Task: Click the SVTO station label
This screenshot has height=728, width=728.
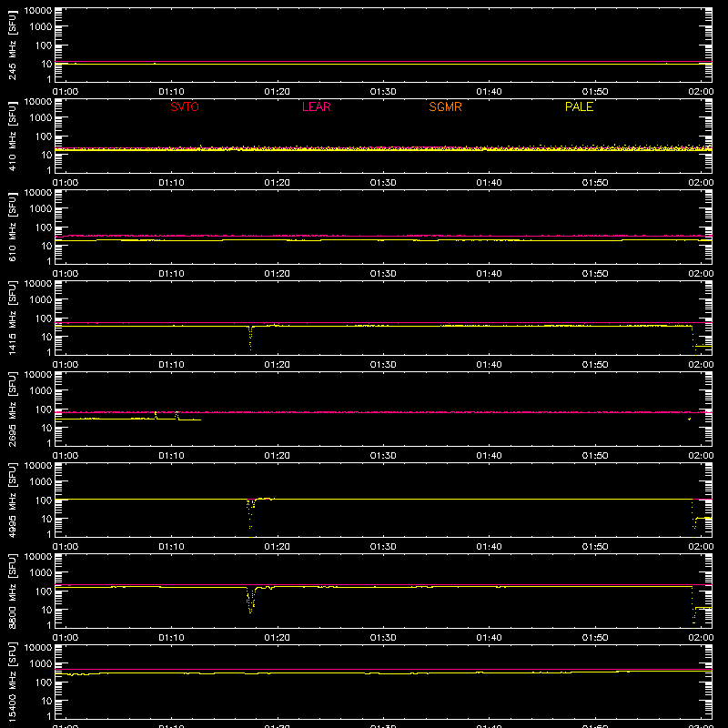Action: pos(185,106)
